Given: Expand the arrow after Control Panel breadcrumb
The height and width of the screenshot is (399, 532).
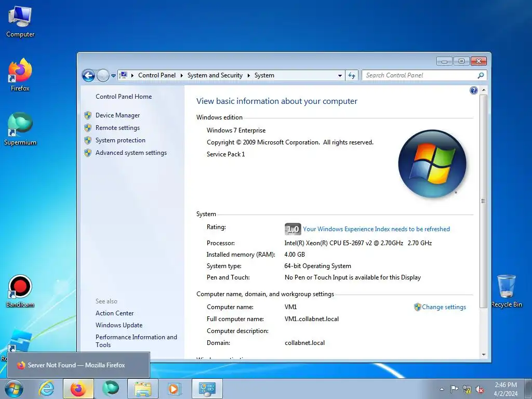Looking at the screenshot, I should (181, 75).
